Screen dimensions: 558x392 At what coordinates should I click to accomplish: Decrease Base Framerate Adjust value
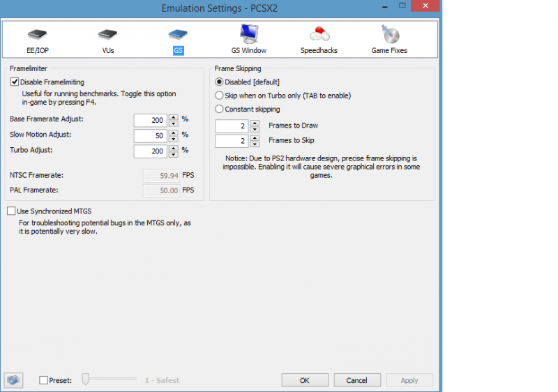tap(173, 123)
